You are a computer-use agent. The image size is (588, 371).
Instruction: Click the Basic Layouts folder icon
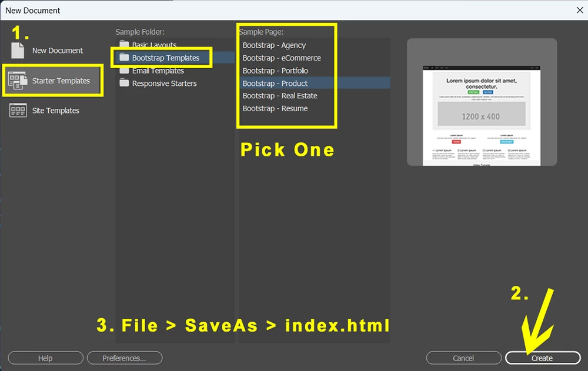coord(124,45)
